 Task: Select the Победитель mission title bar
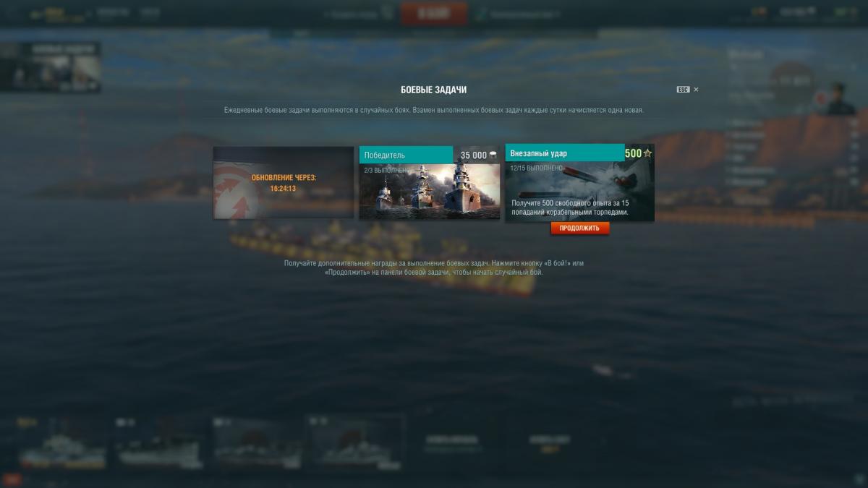[406, 155]
